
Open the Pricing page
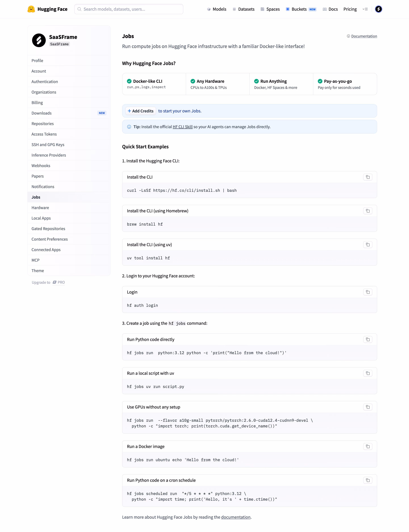pos(350,9)
